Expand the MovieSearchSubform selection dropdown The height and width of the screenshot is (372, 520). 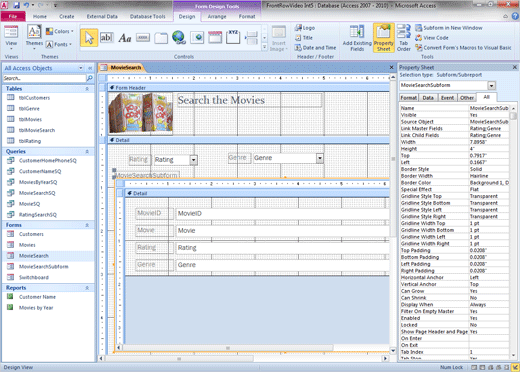tap(492, 86)
